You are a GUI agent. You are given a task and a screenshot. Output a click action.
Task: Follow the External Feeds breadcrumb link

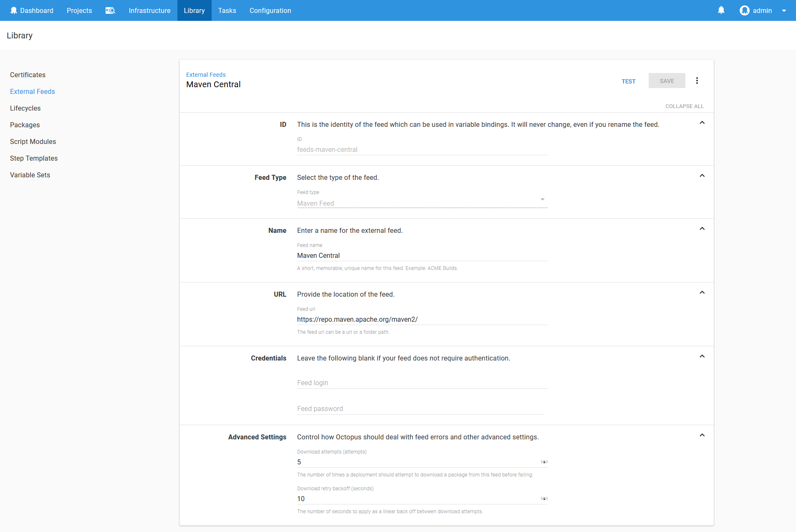click(x=206, y=74)
